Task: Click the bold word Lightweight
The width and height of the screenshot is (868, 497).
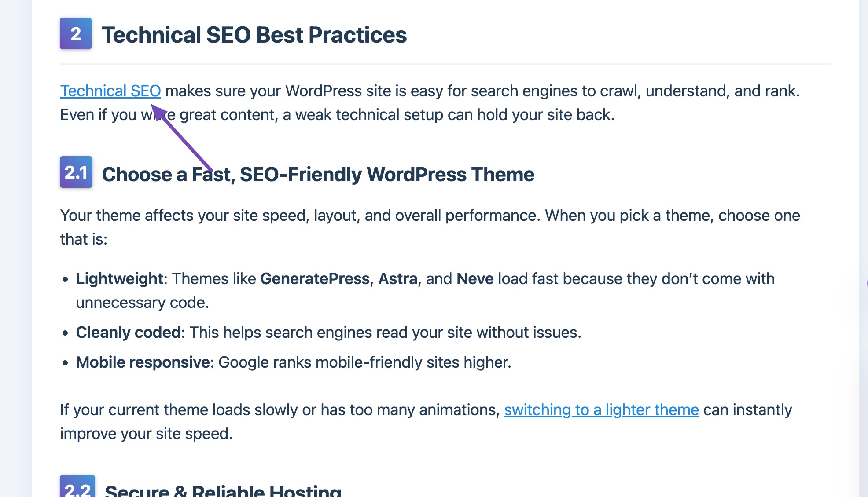Action: pos(119,279)
